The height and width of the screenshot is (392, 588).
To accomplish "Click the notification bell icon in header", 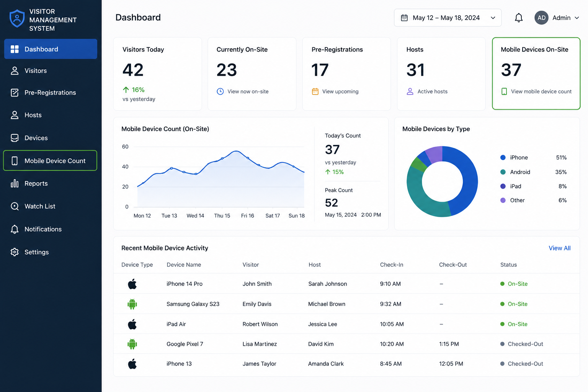I will pyautogui.click(x=519, y=18).
